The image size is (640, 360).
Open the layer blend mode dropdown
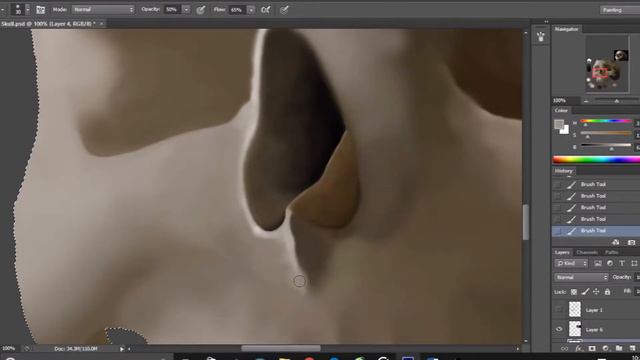click(581, 277)
